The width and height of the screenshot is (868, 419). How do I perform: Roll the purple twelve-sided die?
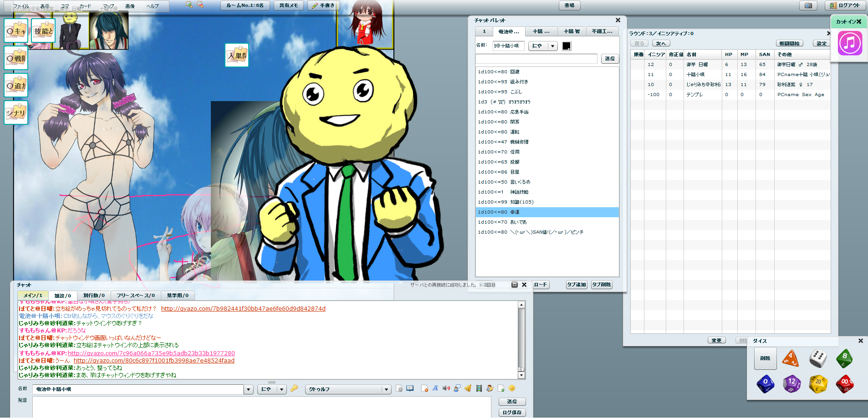tap(791, 383)
